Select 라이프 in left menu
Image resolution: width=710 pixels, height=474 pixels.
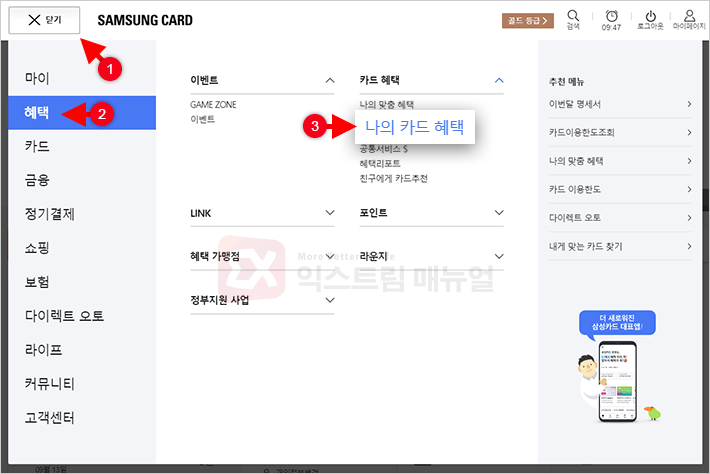tap(43, 350)
